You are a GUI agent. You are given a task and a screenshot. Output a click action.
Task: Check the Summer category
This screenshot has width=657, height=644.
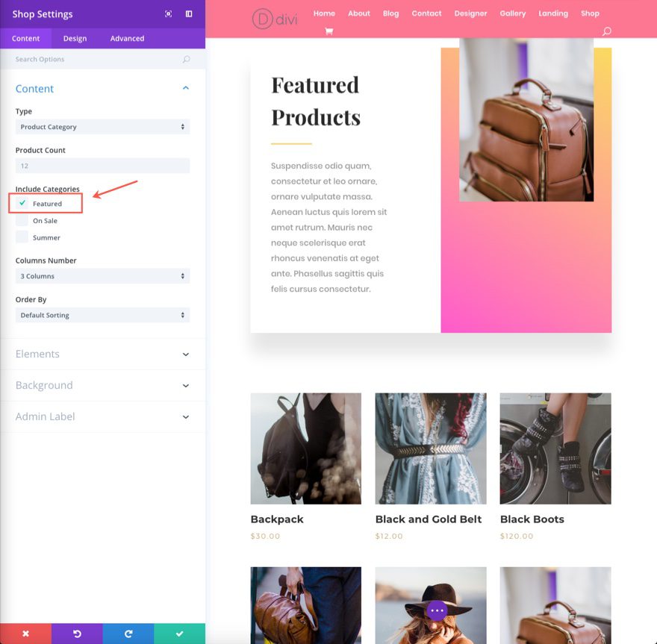click(x=21, y=237)
